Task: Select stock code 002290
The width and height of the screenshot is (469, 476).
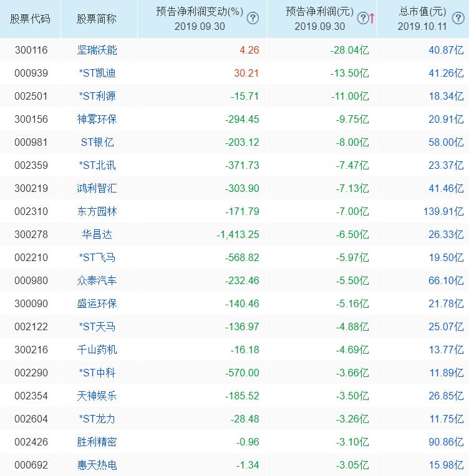Action: (31, 373)
